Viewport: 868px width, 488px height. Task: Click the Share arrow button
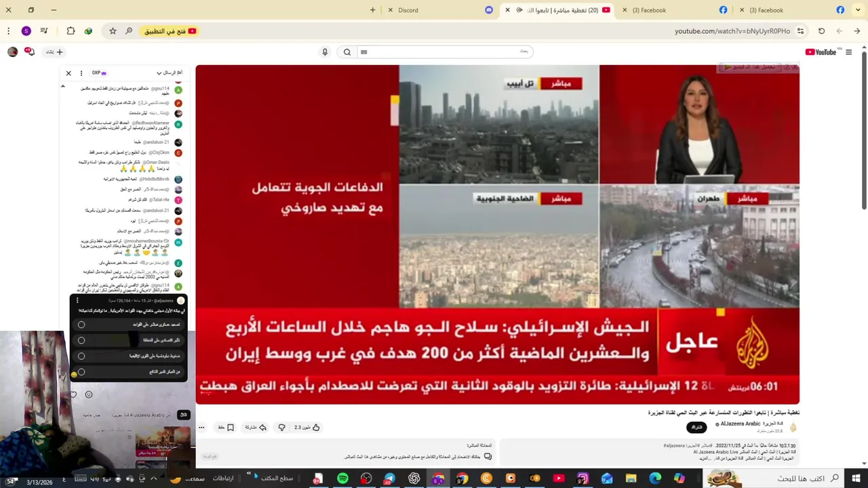tap(256, 427)
